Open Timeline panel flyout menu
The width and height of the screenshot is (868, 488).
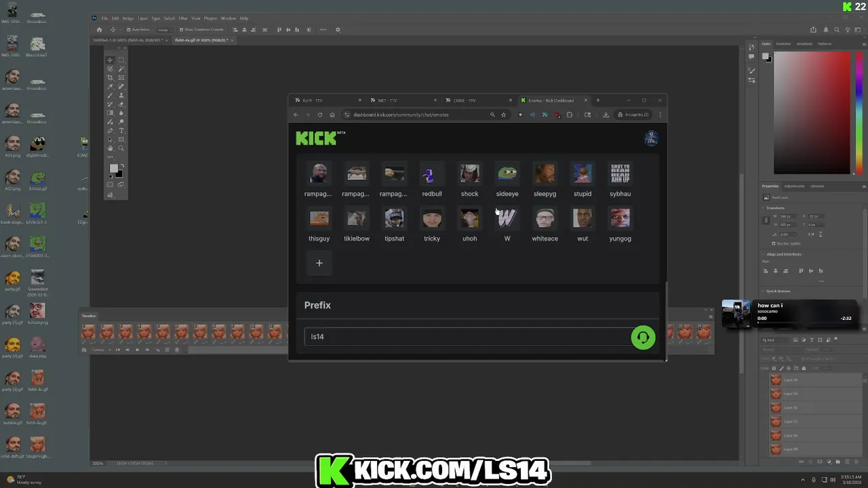coord(710,316)
